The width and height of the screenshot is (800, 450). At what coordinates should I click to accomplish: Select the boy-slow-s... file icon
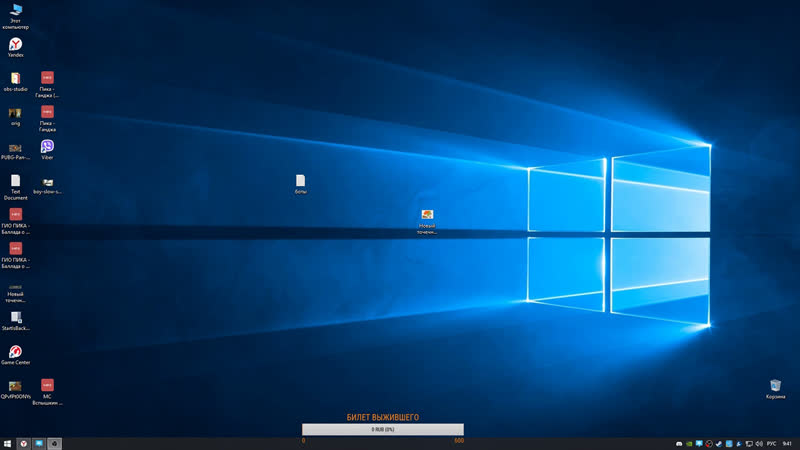tap(47, 186)
